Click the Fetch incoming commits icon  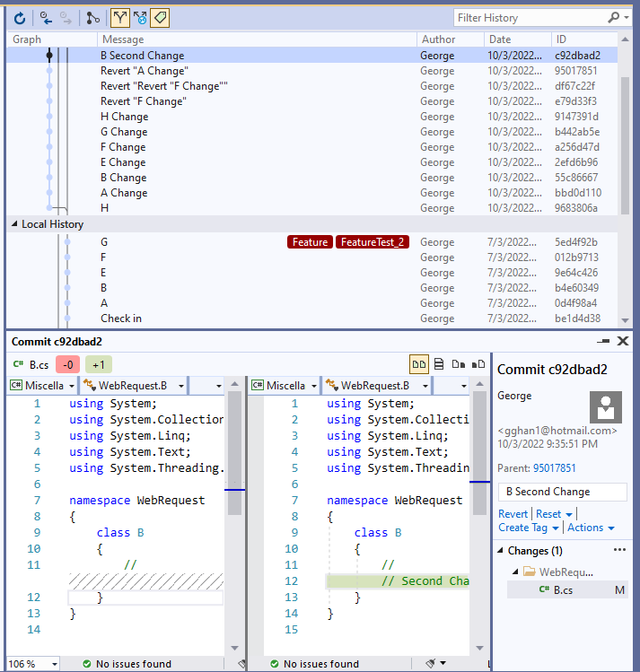click(x=46, y=18)
